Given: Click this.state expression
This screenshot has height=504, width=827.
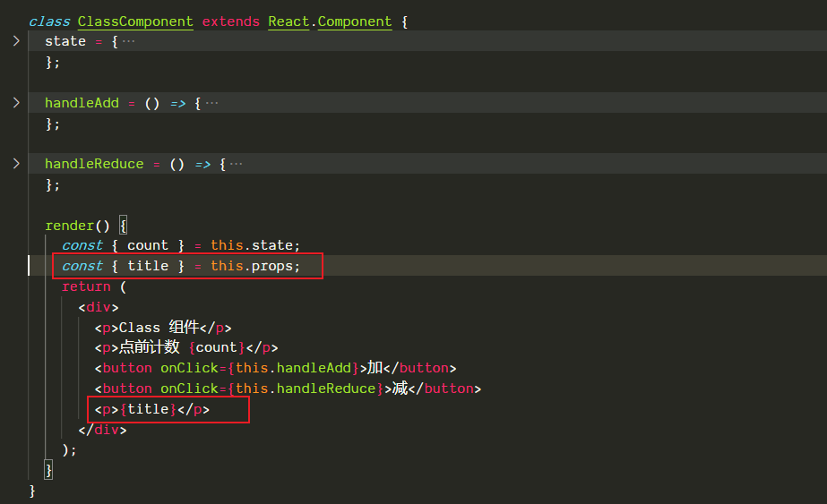Looking at the screenshot, I should 254,245.
